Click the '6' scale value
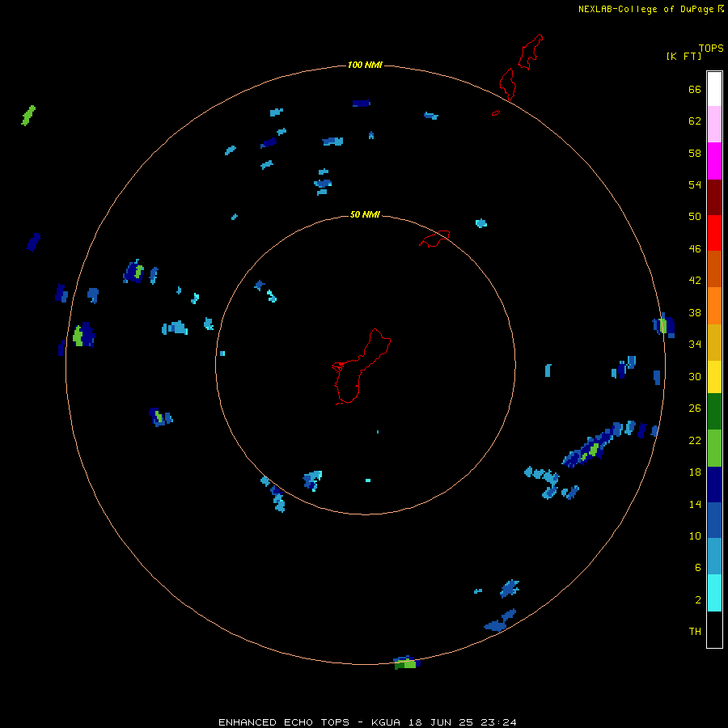Screen dimensions: 728x728 [x=698, y=567]
